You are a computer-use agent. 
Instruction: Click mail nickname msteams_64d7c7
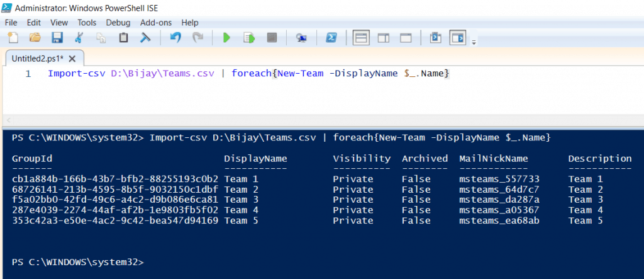pyautogui.click(x=499, y=190)
